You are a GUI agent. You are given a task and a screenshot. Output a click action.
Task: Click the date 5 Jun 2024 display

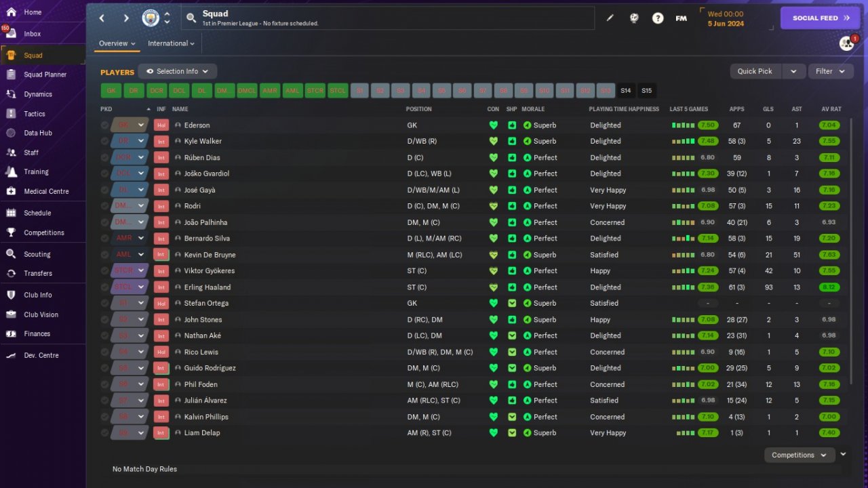click(726, 23)
